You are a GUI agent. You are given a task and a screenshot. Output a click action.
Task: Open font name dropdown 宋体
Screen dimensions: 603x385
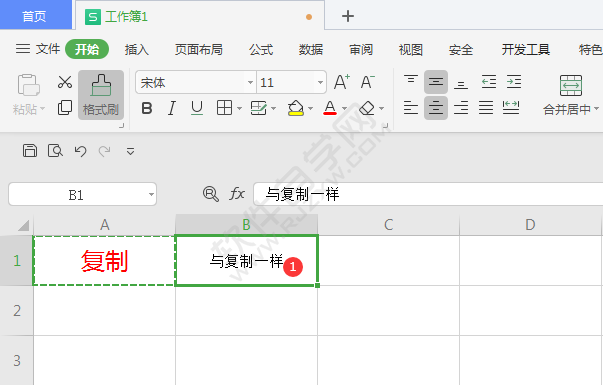click(250, 82)
